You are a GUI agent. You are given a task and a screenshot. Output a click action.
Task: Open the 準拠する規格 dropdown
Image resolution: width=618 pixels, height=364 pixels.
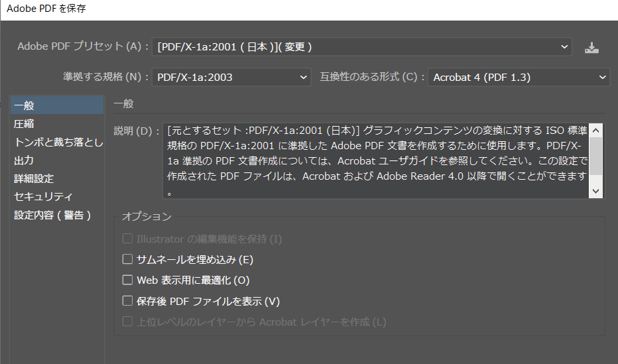point(231,77)
